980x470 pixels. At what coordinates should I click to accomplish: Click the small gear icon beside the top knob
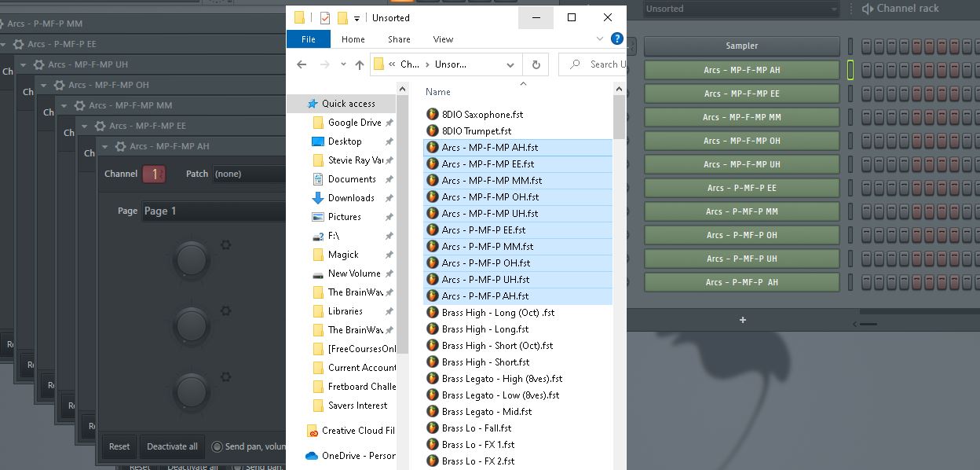pos(226,245)
